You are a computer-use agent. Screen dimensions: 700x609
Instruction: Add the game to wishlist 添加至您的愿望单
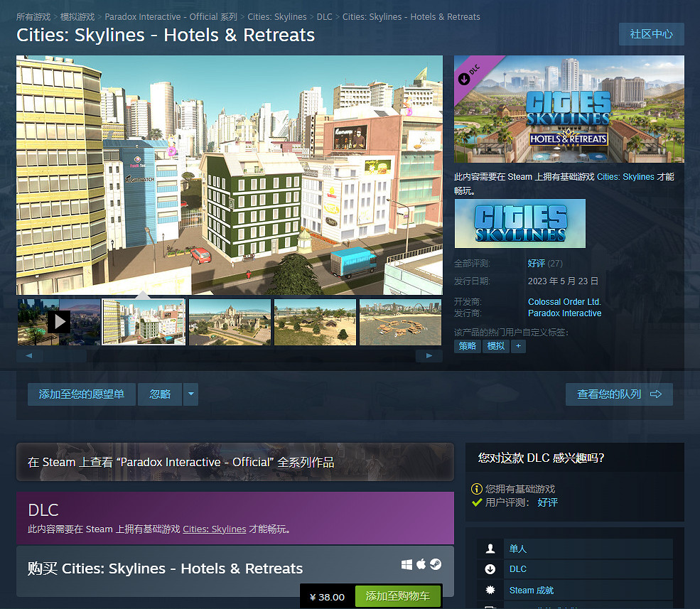click(x=82, y=394)
